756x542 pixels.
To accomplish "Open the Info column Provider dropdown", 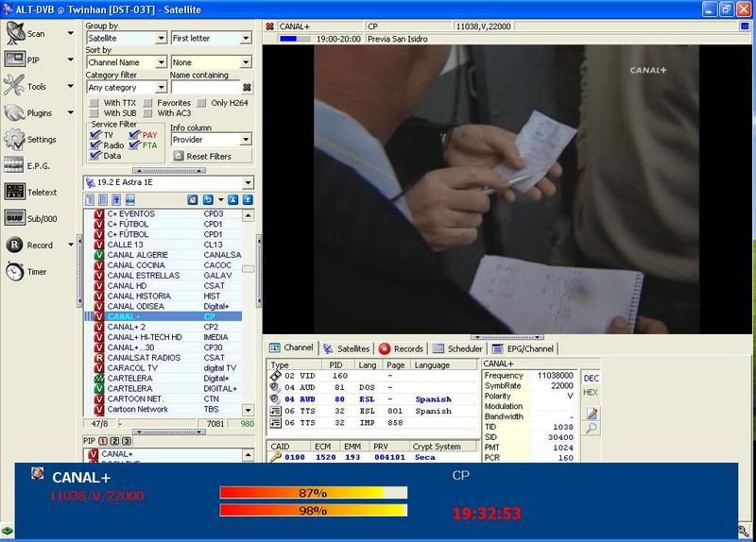I will coord(247,139).
